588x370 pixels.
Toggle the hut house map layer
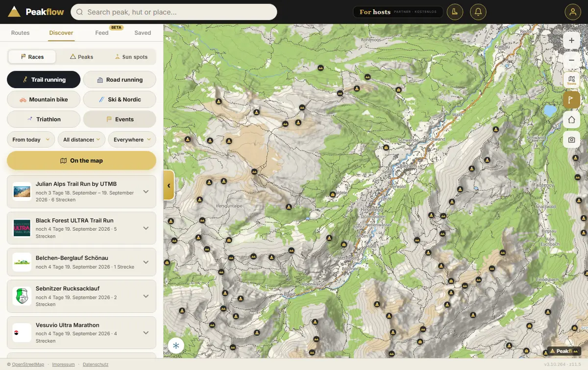click(571, 120)
